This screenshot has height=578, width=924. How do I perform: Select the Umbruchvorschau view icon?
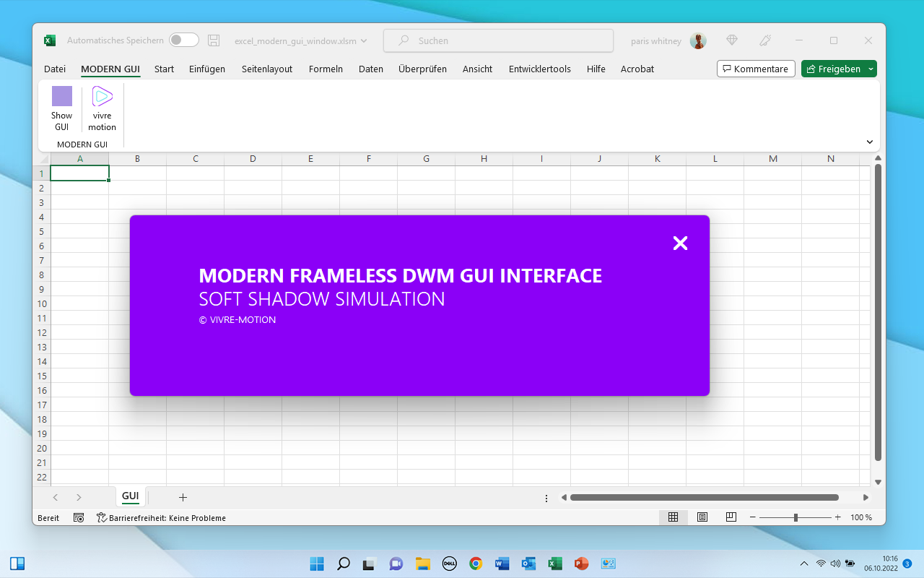coord(731,517)
